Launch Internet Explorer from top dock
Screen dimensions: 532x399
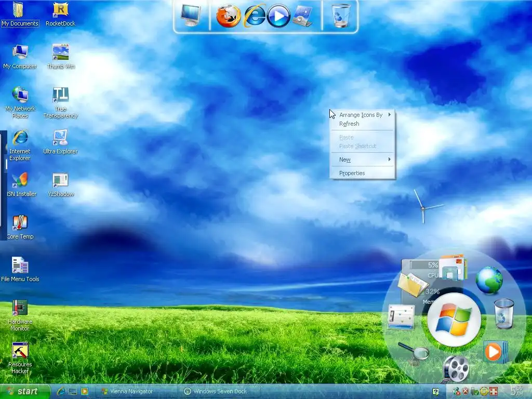click(x=255, y=16)
